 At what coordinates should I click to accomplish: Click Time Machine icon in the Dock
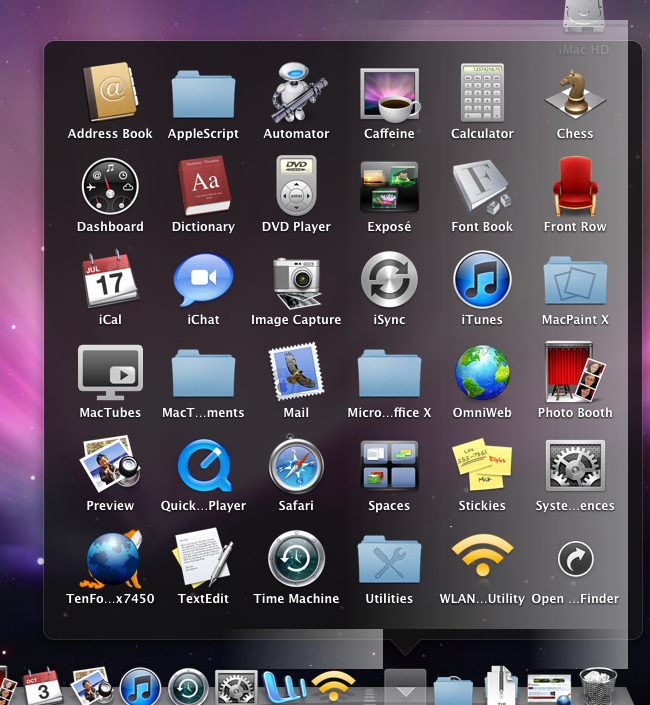pyautogui.click(x=188, y=687)
